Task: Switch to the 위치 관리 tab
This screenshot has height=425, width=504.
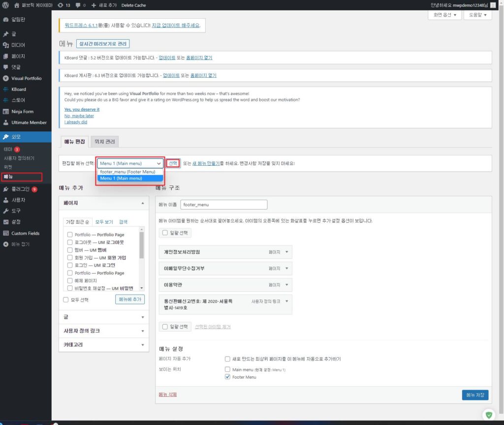Action: [104, 142]
